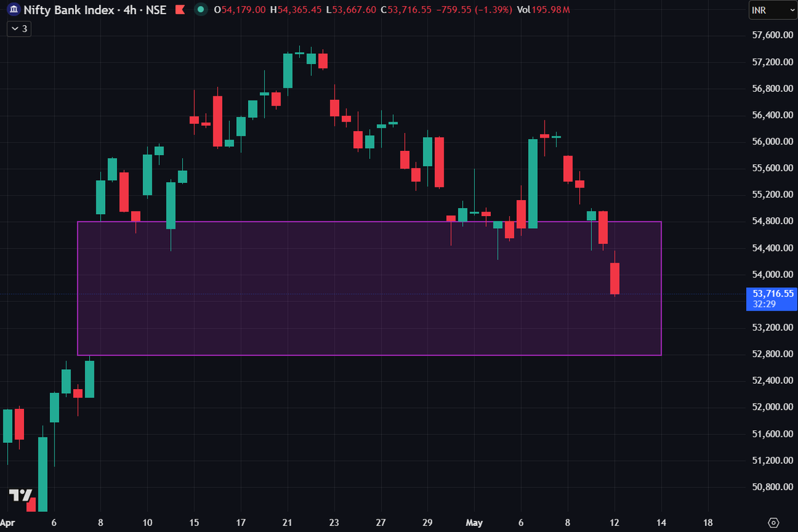Click the Apr label on time axis
Viewport: 798px width, 532px height.
click(x=7, y=522)
